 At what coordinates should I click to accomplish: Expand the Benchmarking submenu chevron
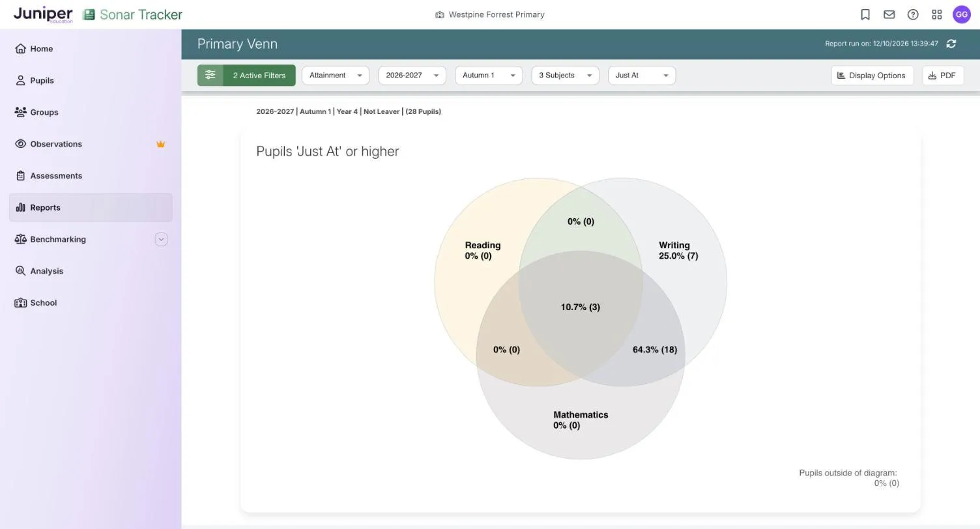click(162, 240)
